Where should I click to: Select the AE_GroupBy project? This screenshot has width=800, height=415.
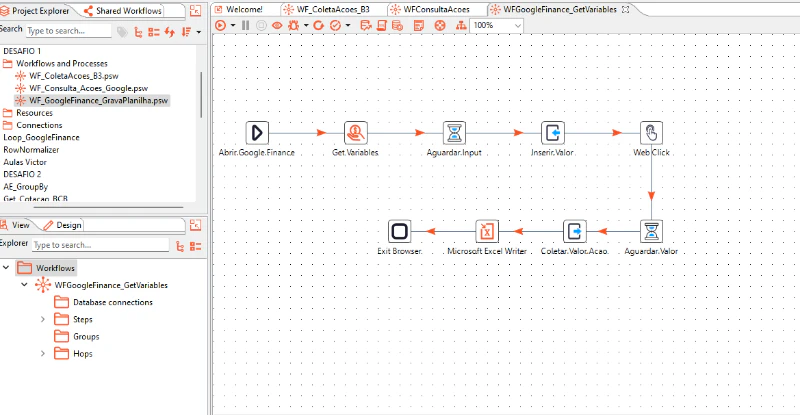click(26, 187)
